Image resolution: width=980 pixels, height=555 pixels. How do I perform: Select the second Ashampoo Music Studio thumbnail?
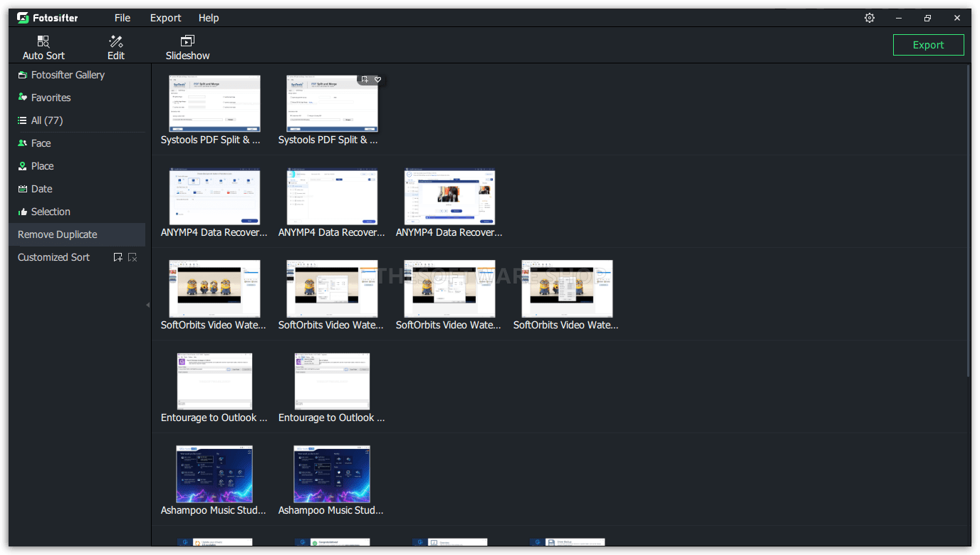pyautogui.click(x=332, y=474)
